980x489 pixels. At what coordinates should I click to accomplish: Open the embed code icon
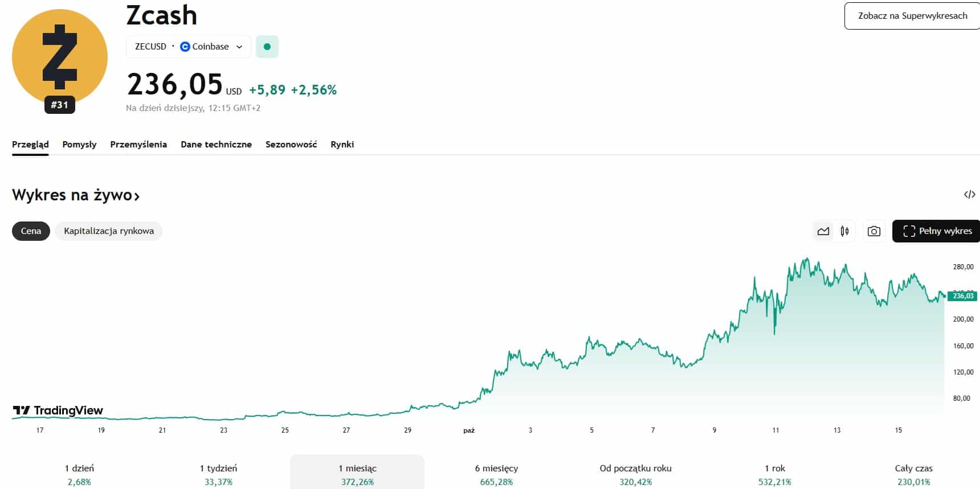click(969, 195)
